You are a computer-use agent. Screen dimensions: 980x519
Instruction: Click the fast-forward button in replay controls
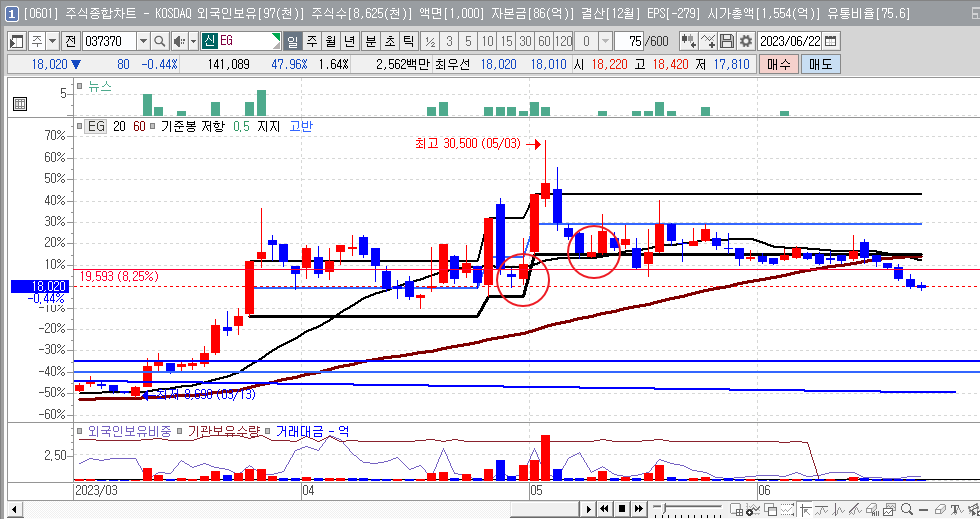(x=639, y=509)
